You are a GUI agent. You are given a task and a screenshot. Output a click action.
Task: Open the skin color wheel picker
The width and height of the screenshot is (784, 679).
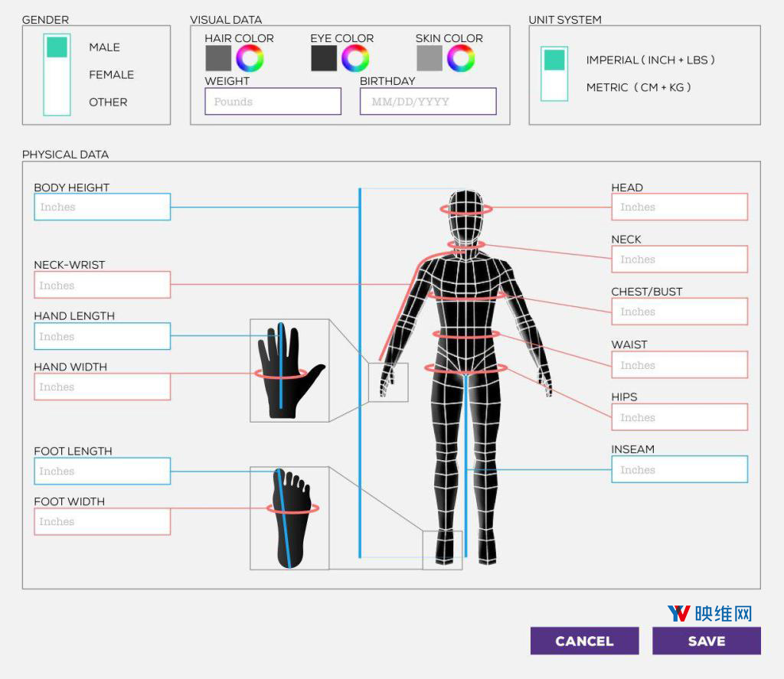pyautogui.click(x=461, y=58)
